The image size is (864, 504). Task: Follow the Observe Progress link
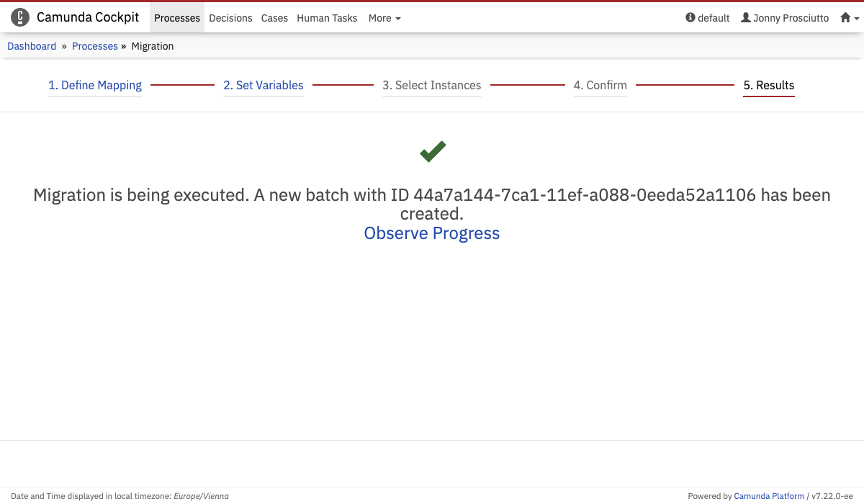point(431,233)
